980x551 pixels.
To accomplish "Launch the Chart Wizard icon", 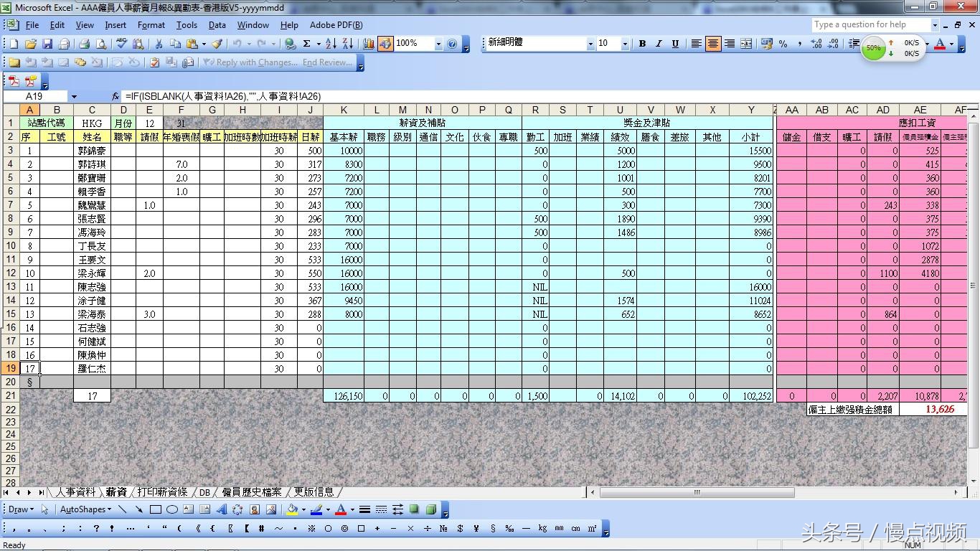I will pos(369,44).
